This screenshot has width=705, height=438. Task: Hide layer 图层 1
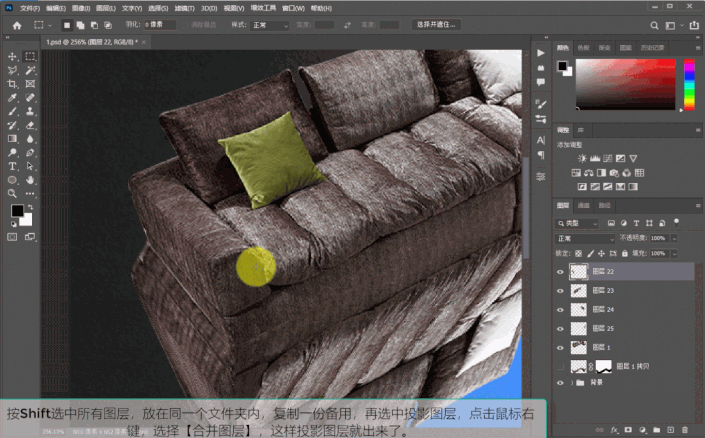[x=560, y=348]
